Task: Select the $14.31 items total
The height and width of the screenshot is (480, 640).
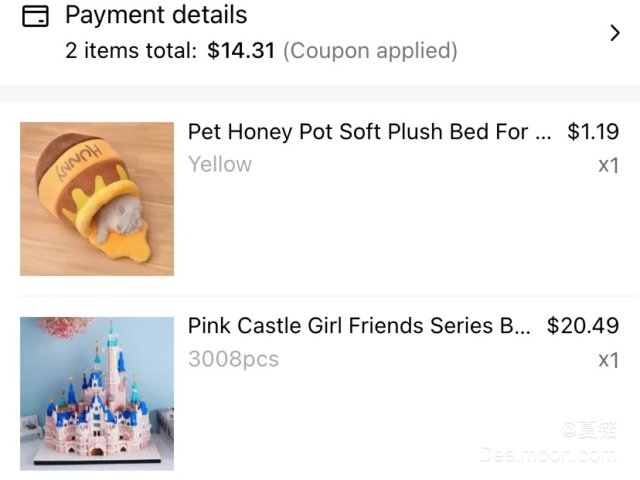Action: click(x=241, y=51)
